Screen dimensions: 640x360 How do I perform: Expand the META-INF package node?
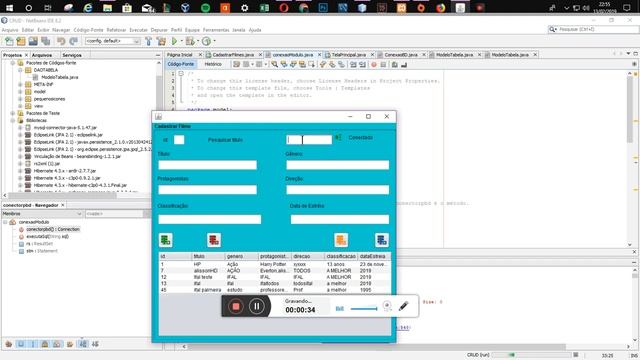20,84
